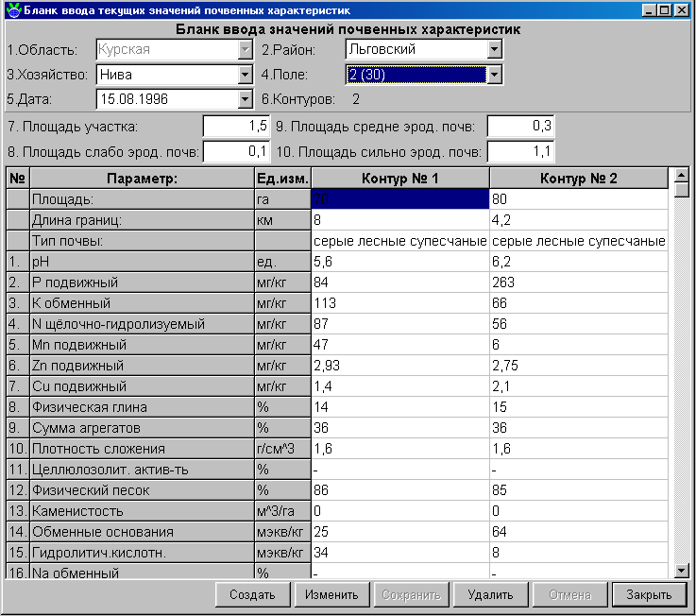The image size is (696, 616).
Task: Click the Закрыть button
Action: 649,594
